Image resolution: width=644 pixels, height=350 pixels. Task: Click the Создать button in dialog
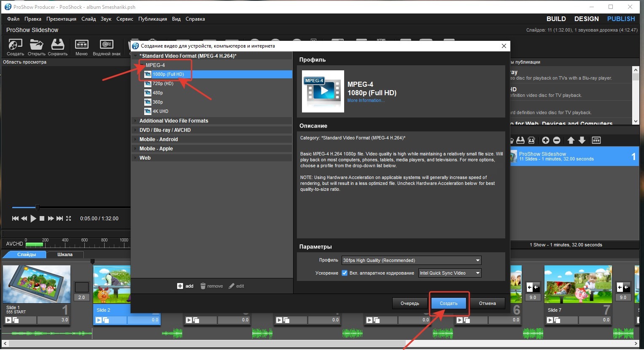click(449, 303)
